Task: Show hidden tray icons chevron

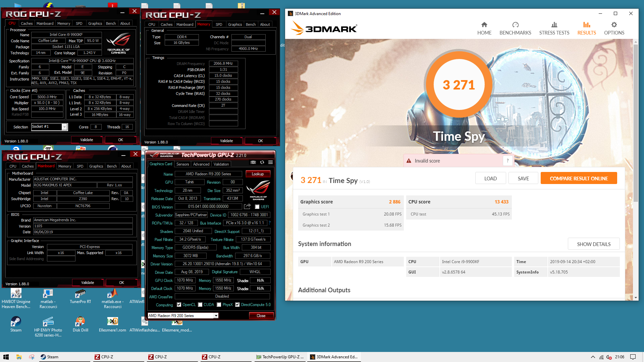Action: pos(593,357)
